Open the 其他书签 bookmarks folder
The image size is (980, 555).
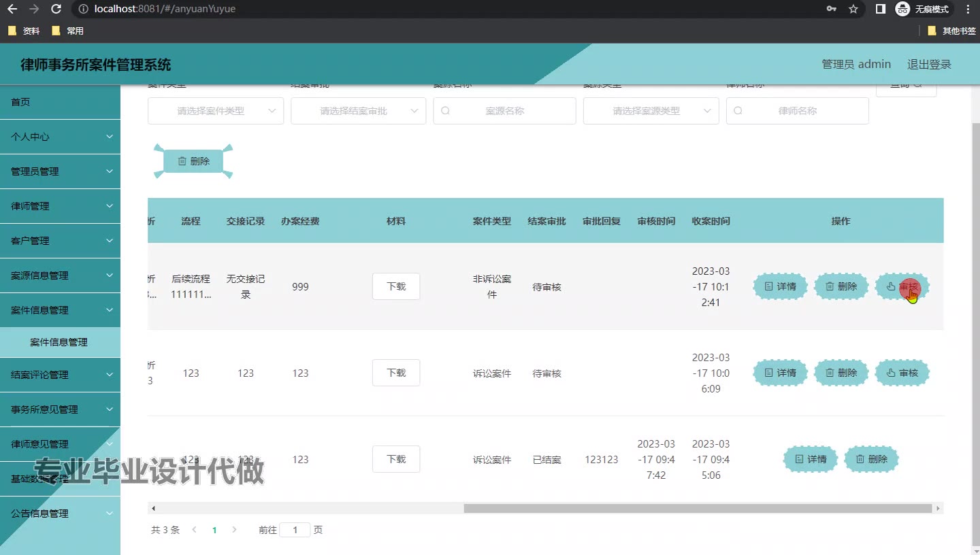click(x=951, y=31)
